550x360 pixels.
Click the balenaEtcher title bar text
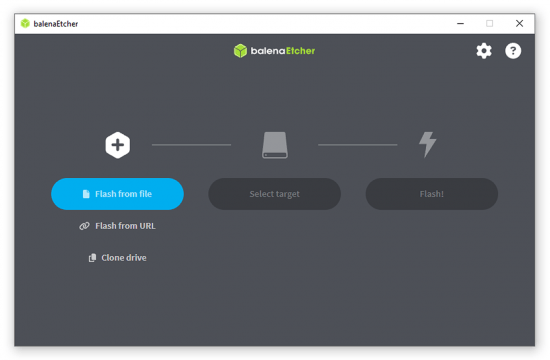56,24
